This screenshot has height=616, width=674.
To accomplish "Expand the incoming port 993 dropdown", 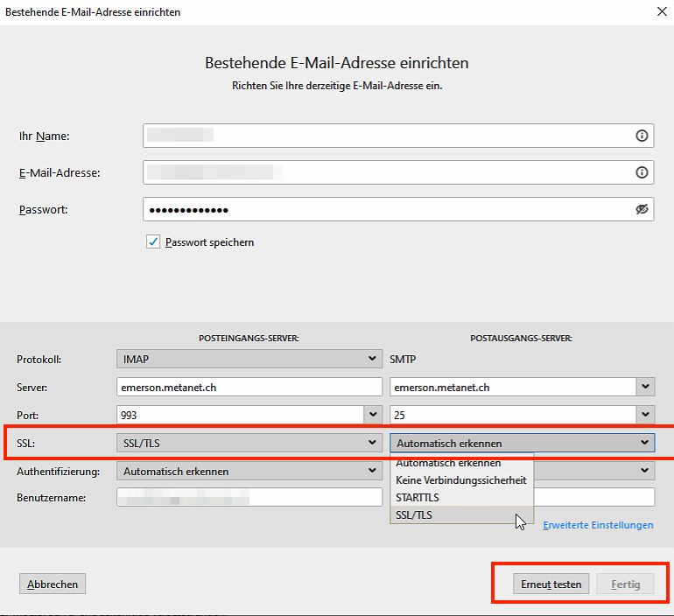I will point(374,415).
